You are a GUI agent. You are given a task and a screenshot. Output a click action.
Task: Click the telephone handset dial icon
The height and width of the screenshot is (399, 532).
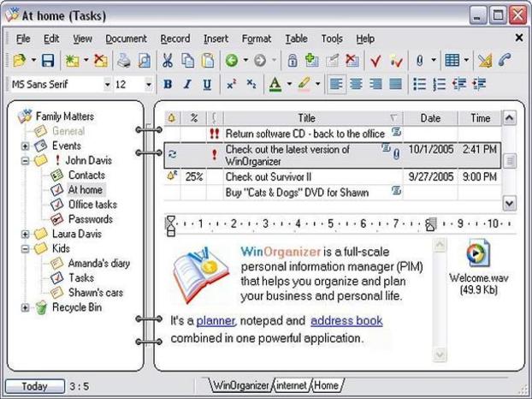coord(505,61)
